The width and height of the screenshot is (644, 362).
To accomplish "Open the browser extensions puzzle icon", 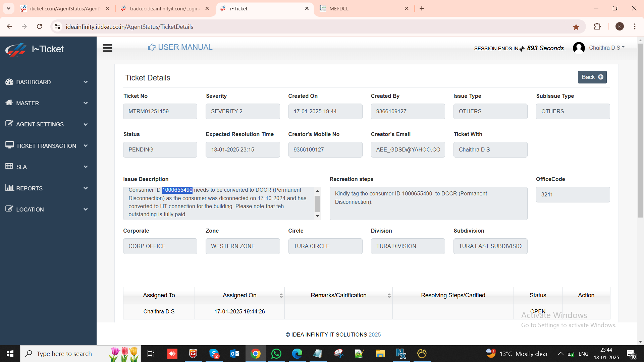I will coord(597,26).
